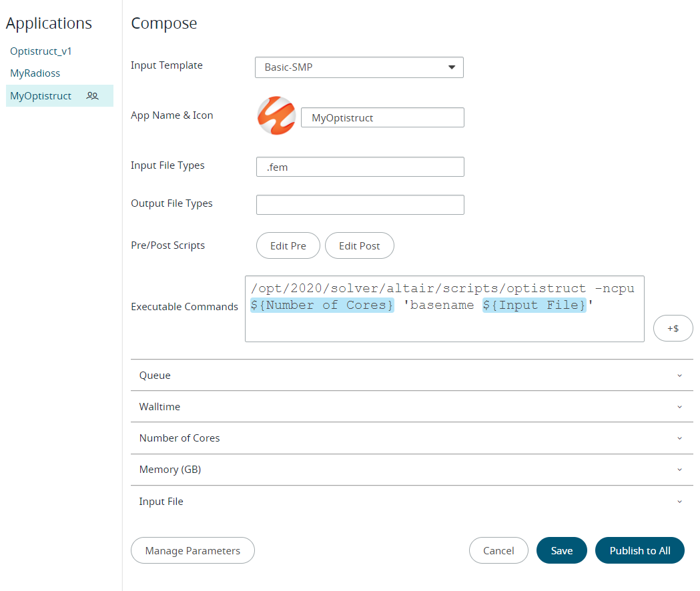This screenshot has width=700, height=591.
Task: Click the Edit Pre button
Action: (288, 245)
